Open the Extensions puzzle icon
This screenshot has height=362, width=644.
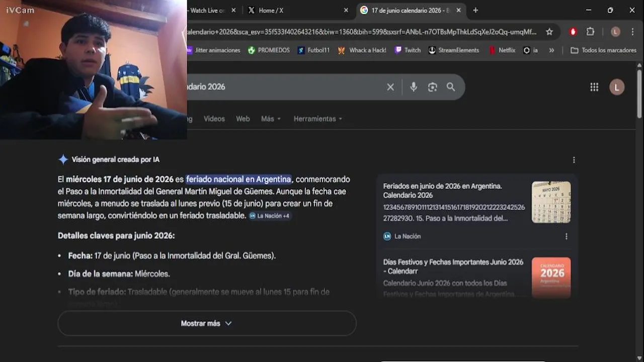(590, 32)
